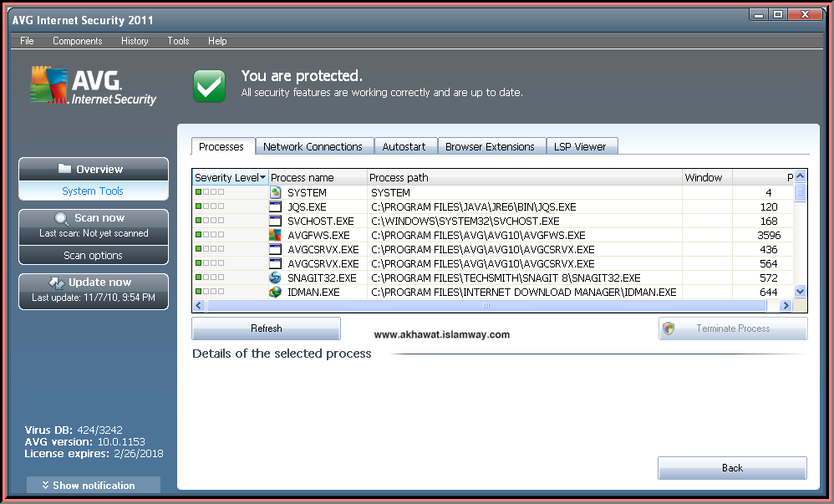This screenshot has width=834, height=504.
Task: Minimize the AVG Internet Security window
Action: (x=759, y=15)
